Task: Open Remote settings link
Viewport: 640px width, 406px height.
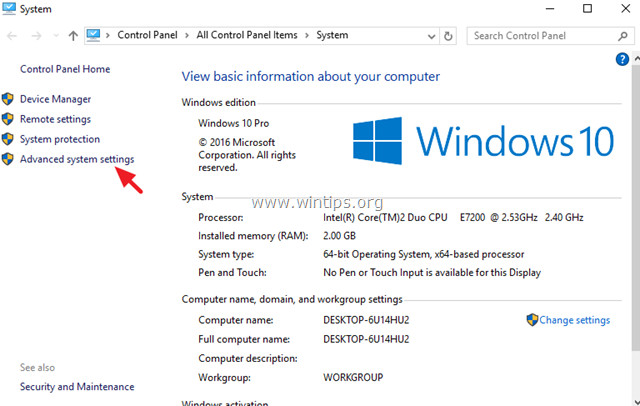Action: click(x=56, y=119)
